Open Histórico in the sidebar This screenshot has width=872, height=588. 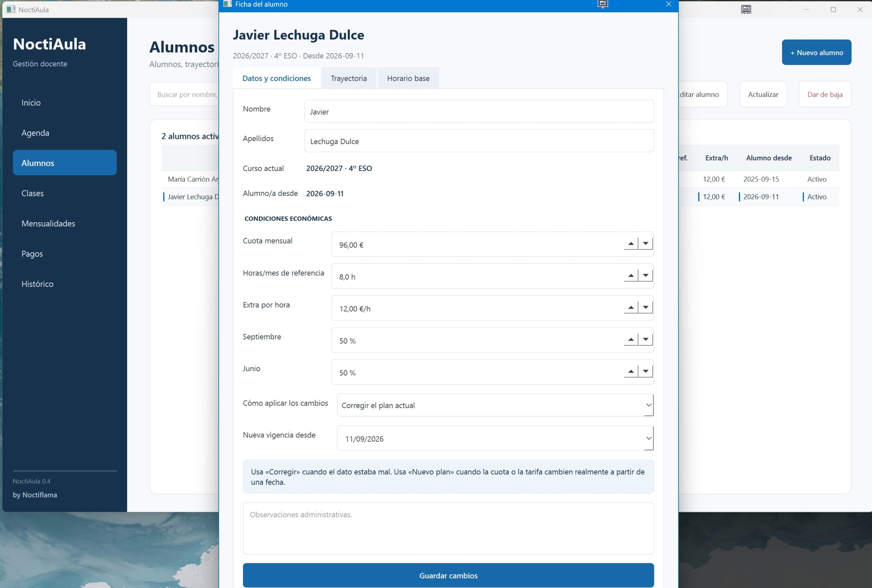(64, 284)
